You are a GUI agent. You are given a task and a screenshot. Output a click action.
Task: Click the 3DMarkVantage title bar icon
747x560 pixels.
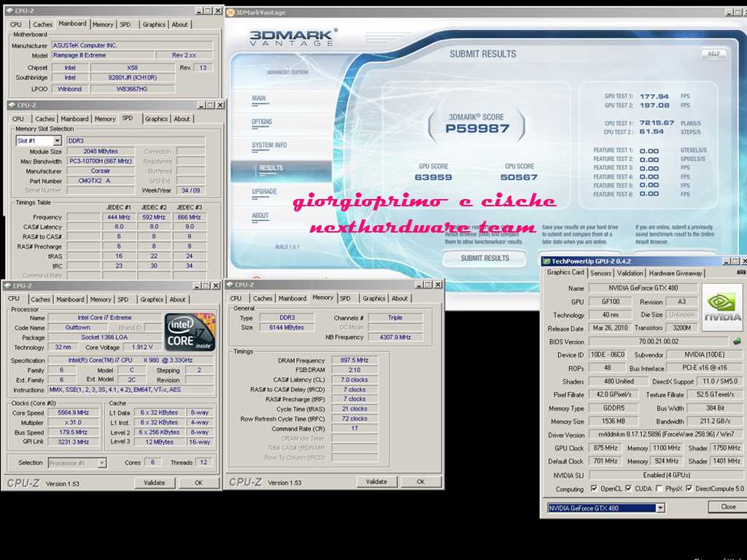click(231, 12)
